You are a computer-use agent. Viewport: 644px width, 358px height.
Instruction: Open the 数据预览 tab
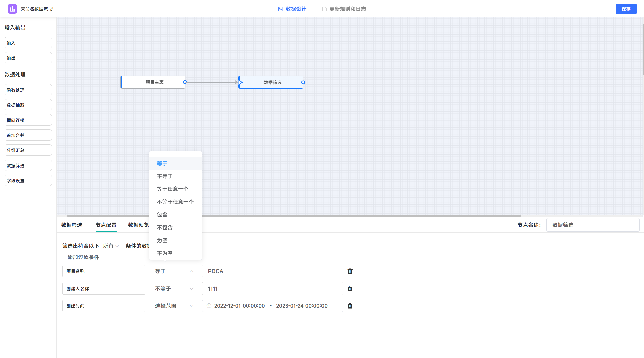click(x=138, y=225)
